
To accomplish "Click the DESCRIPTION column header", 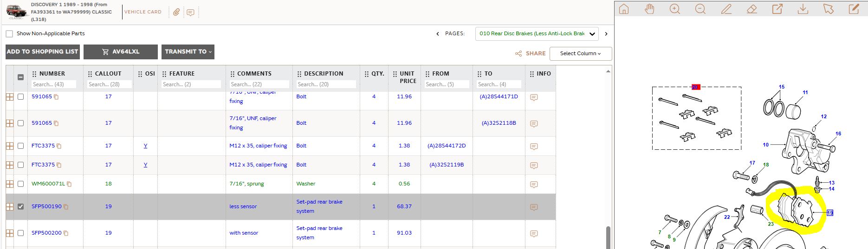I will click(324, 74).
